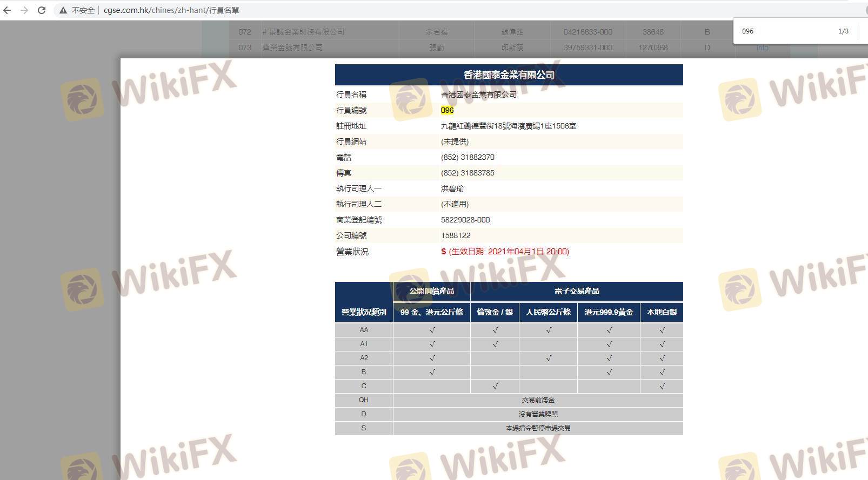The image size is (868, 480).
Task: Select the B status category row label
Action: (364, 372)
